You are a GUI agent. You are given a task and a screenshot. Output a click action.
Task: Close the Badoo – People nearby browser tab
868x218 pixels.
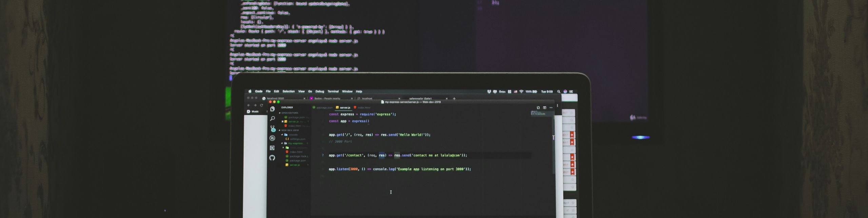352,99
